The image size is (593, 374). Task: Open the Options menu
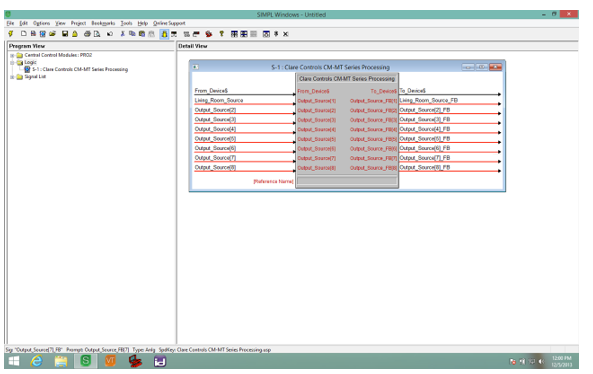[41, 23]
